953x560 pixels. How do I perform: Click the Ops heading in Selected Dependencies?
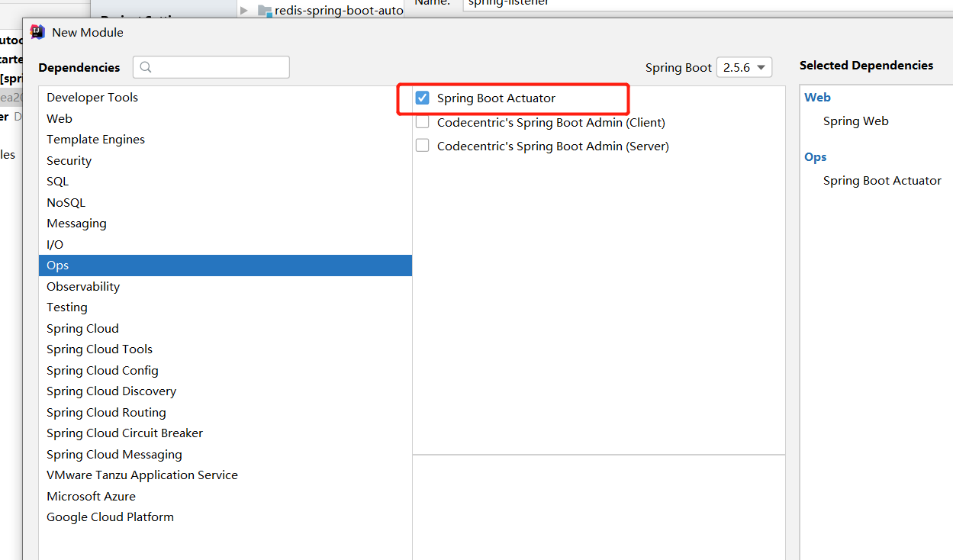[x=815, y=157]
